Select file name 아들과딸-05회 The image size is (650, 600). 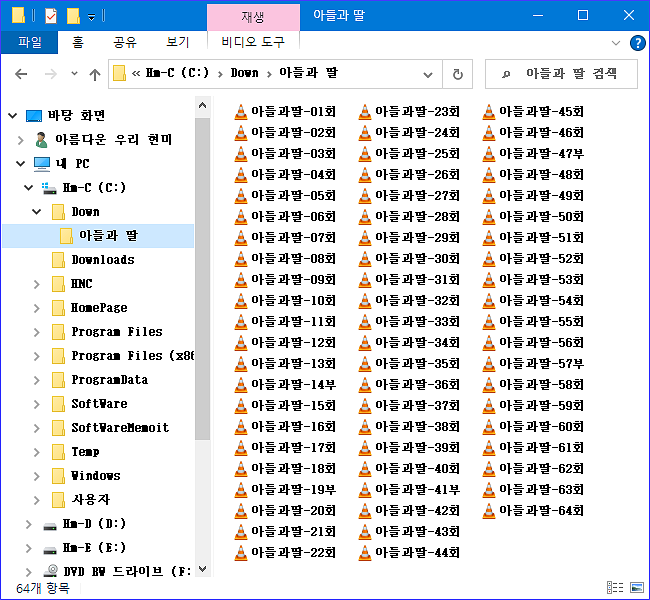click(293, 196)
